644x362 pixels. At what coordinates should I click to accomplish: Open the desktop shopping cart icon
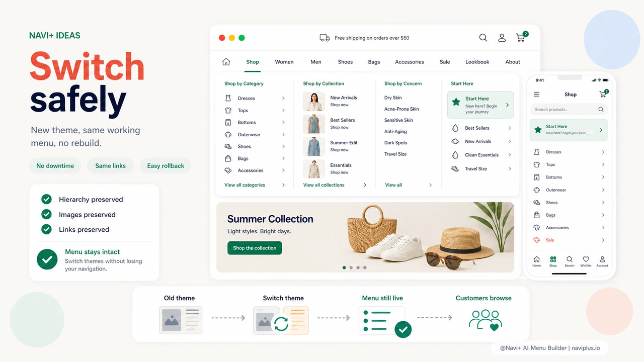point(521,37)
